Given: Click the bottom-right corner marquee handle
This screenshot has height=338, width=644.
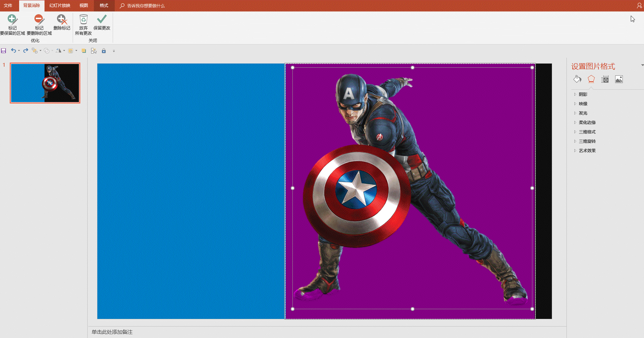Looking at the screenshot, I should [532, 309].
